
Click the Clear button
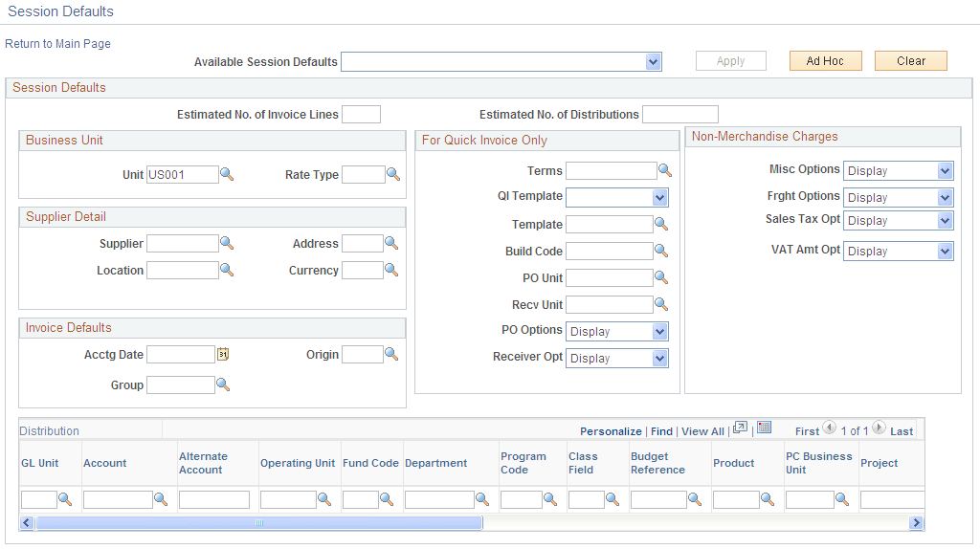coord(911,60)
